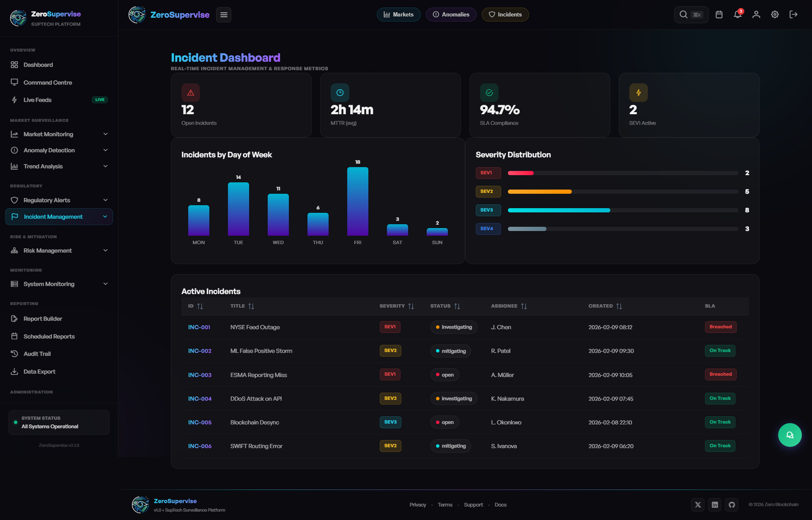Expand Market Monitoring submenu
The image size is (812, 520).
(x=106, y=134)
